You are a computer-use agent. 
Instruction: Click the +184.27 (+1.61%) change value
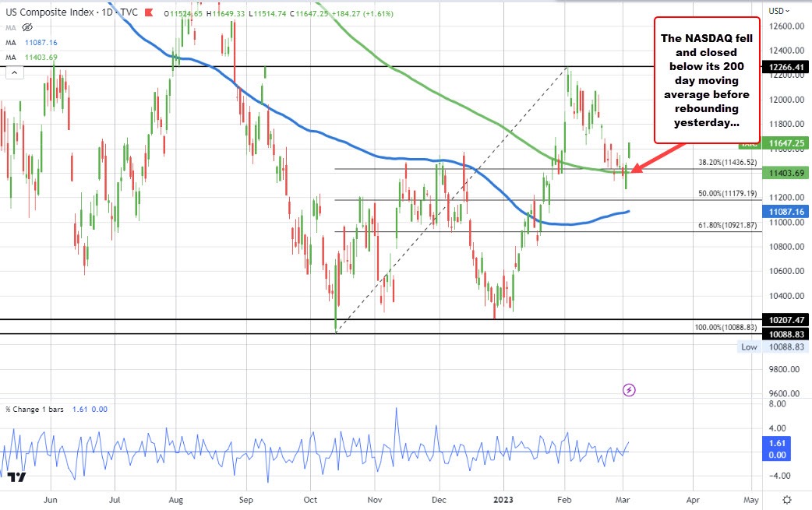click(x=362, y=13)
